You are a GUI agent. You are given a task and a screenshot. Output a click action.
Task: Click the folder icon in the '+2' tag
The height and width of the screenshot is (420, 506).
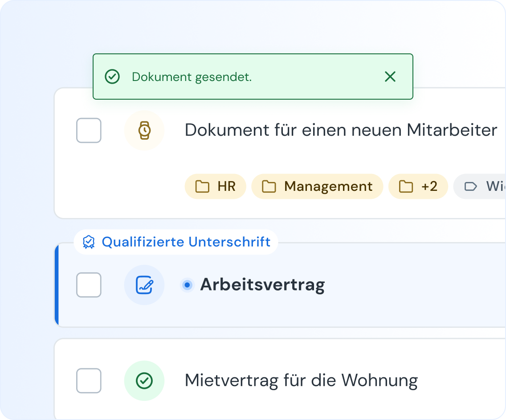click(x=406, y=186)
